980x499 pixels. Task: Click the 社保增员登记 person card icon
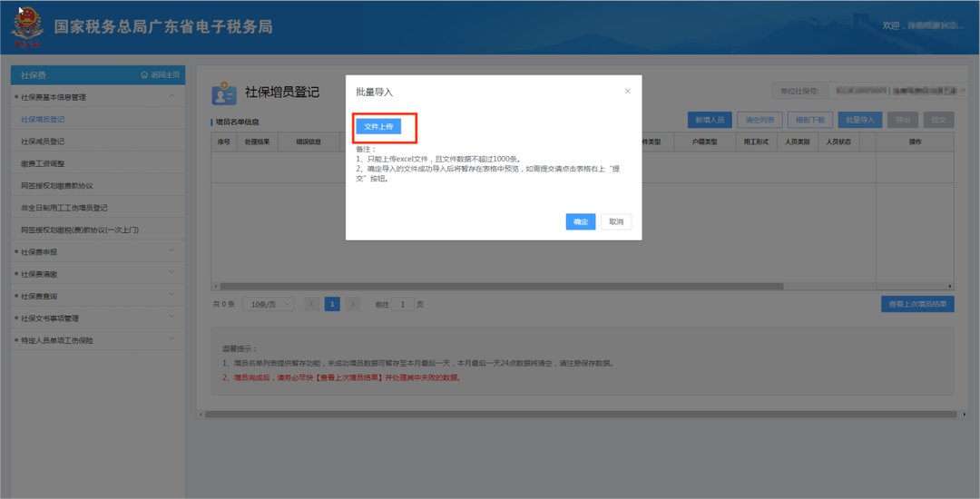[224, 93]
